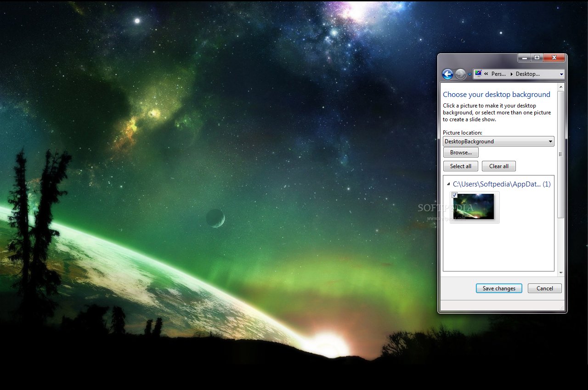
Task: Open the address bar history dropdown arrow
Action: click(x=561, y=74)
